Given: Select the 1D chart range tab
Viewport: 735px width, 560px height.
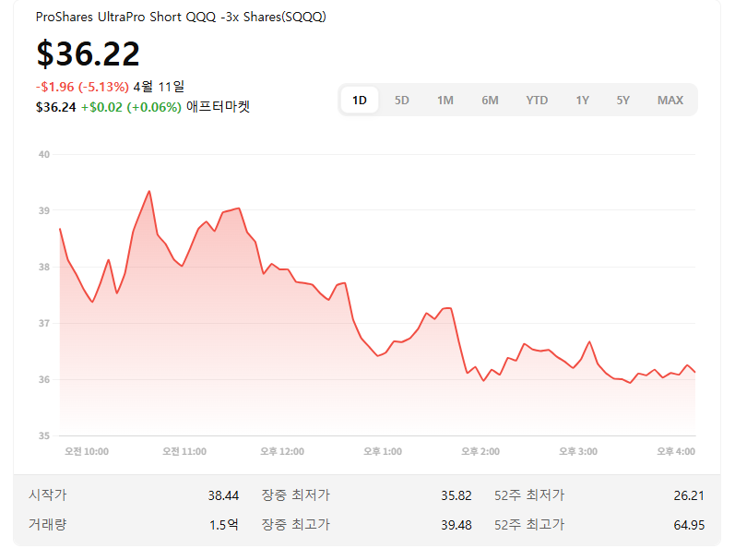Looking at the screenshot, I should coord(360,100).
